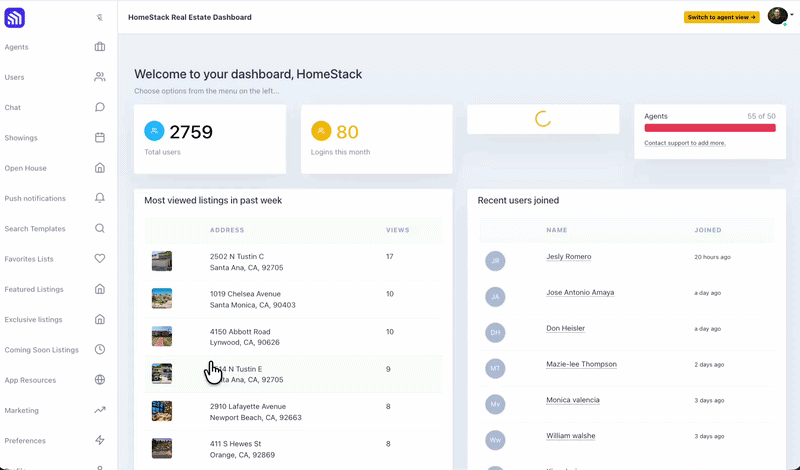Click the 2502 N Tustin C listing thumbnail
This screenshot has height=470, width=800.
(x=162, y=261)
